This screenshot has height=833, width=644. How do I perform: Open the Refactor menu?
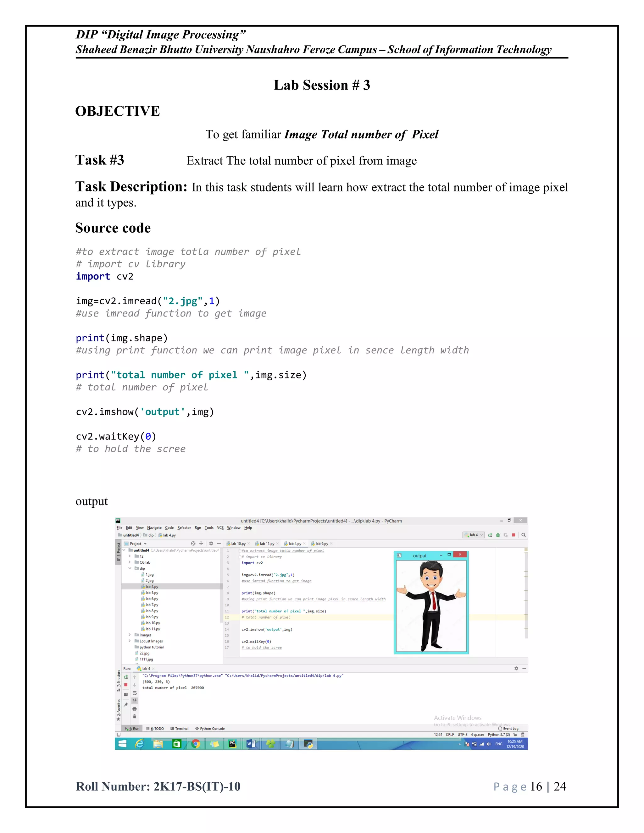point(184,528)
